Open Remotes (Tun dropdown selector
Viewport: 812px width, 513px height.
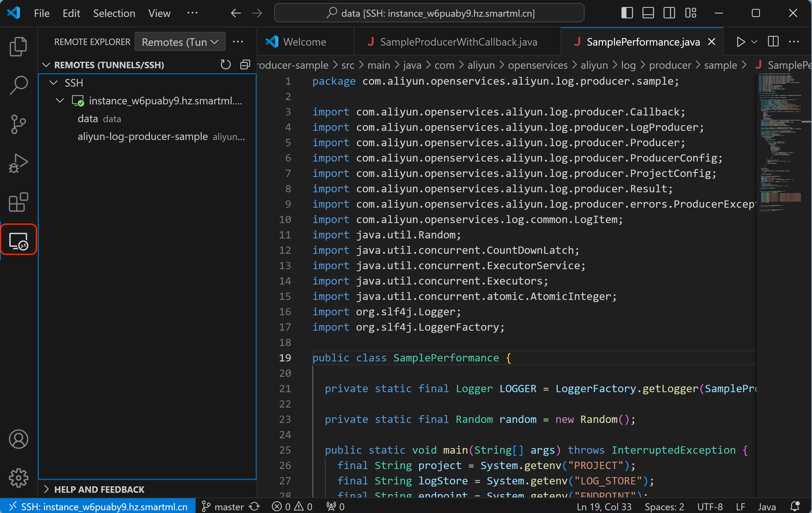coord(180,42)
